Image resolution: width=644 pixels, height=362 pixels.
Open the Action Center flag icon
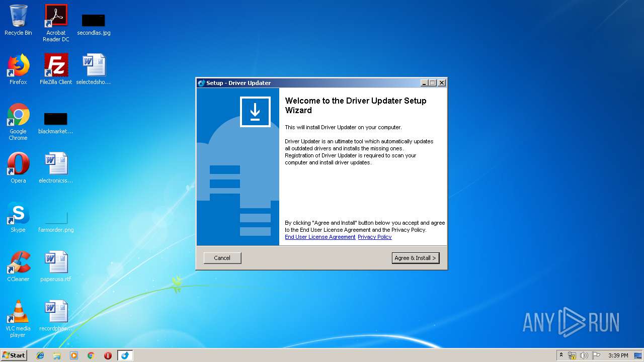click(596, 355)
